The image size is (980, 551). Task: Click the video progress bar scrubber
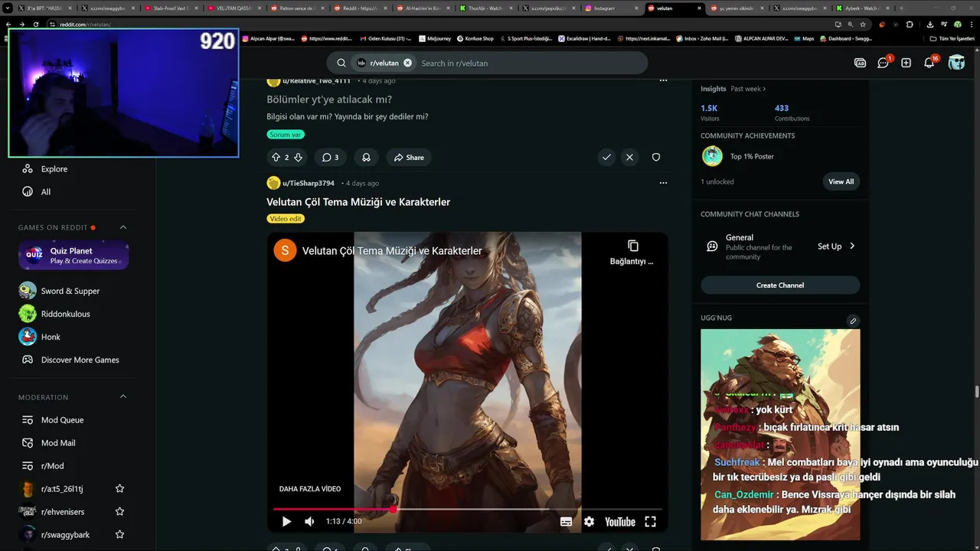pyautogui.click(x=393, y=509)
